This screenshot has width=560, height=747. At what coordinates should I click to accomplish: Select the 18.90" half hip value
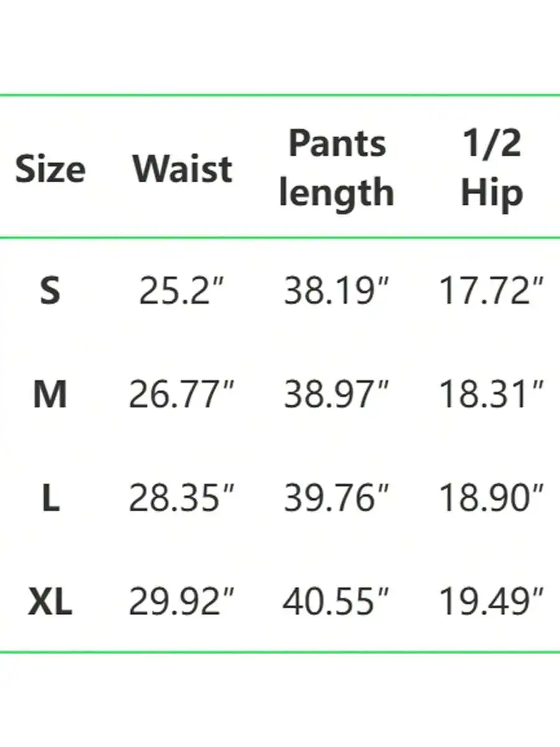coord(492,499)
